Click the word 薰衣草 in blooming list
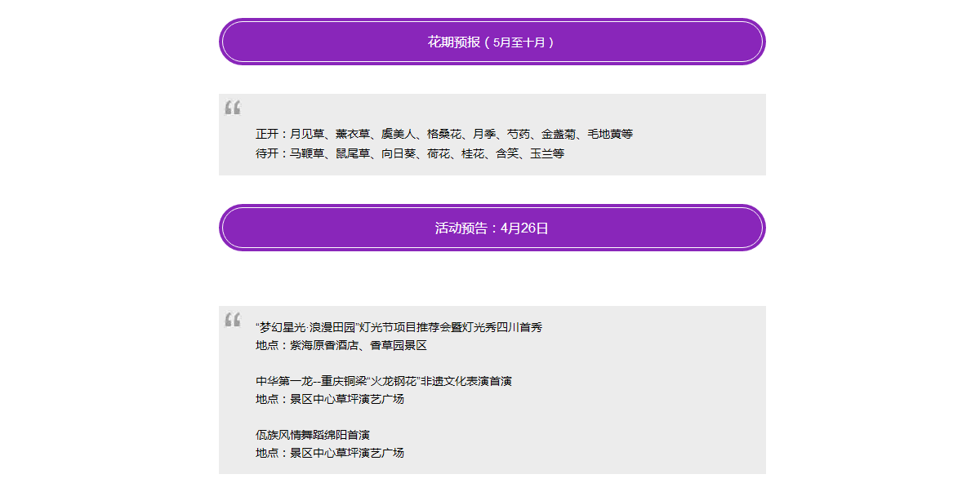980x483 pixels. coord(352,134)
